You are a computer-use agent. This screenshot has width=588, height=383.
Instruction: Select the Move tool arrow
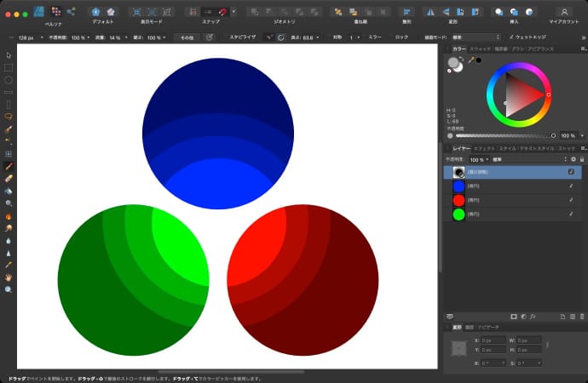(x=9, y=55)
